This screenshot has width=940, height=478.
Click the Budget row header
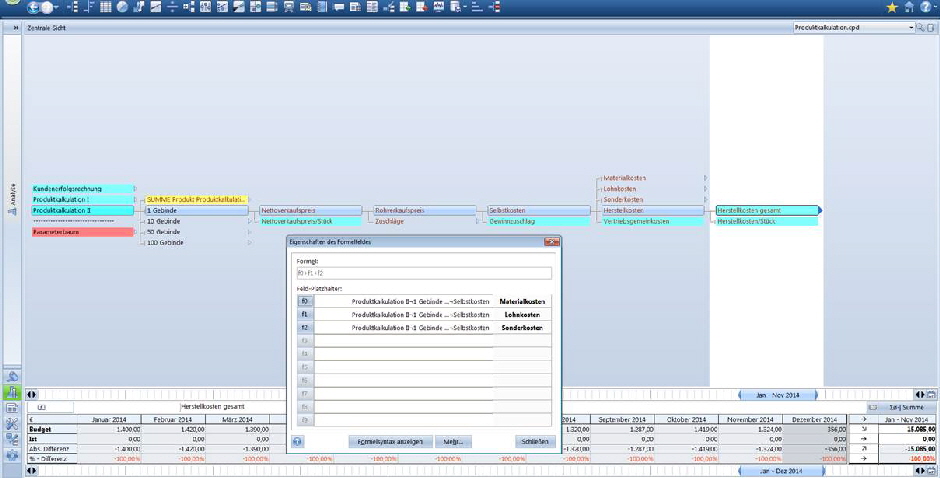click(52, 430)
